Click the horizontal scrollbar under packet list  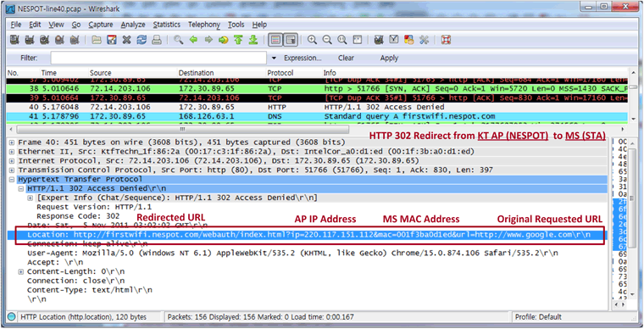[183, 130]
